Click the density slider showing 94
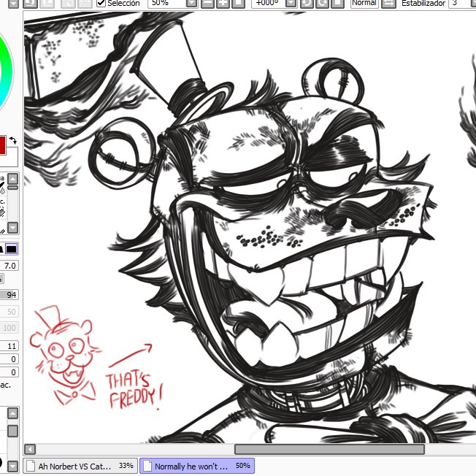Screen dimensions: 476x476 (x=9, y=295)
